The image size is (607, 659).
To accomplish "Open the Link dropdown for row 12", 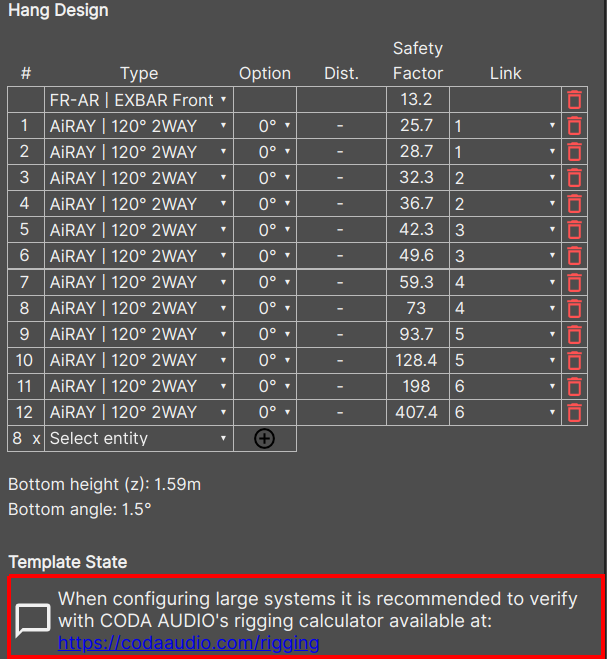I will click(505, 412).
